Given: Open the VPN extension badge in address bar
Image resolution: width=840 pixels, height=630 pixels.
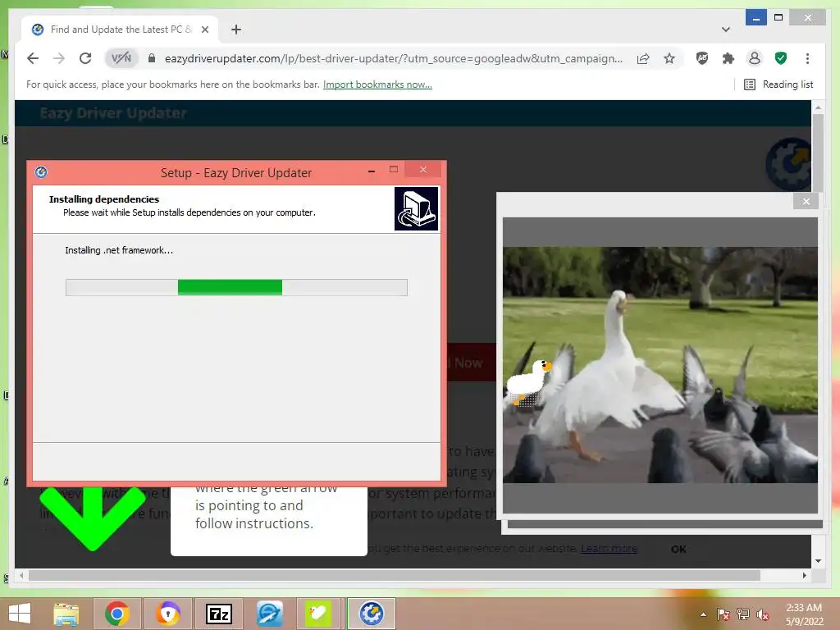Looking at the screenshot, I should 121,58.
